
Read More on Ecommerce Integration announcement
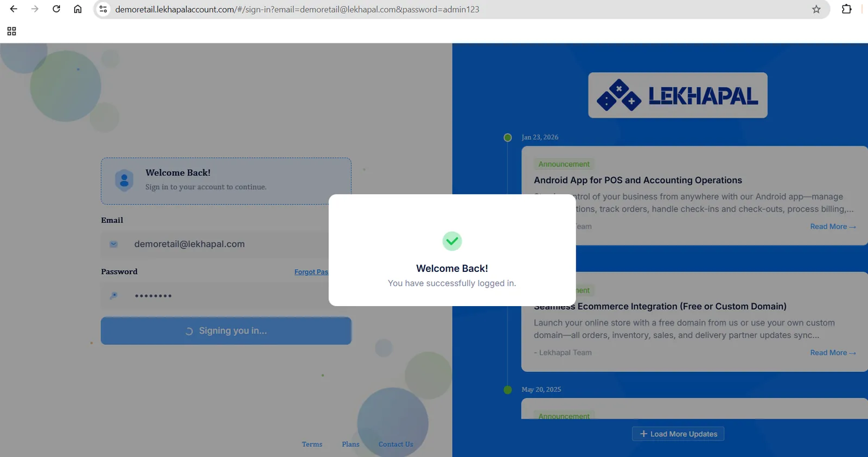[x=833, y=353]
